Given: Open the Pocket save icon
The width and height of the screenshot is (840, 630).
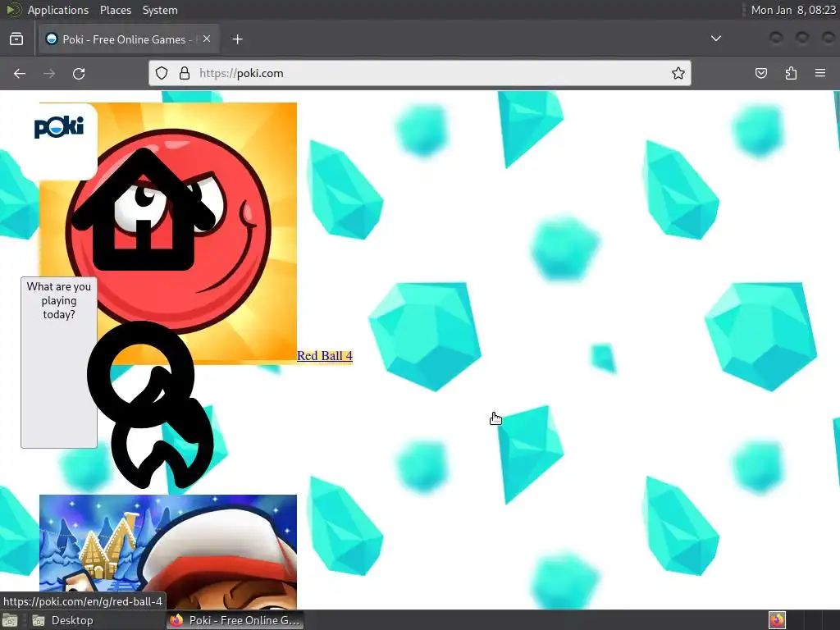Looking at the screenshot, I should click(x=761, y=73).
